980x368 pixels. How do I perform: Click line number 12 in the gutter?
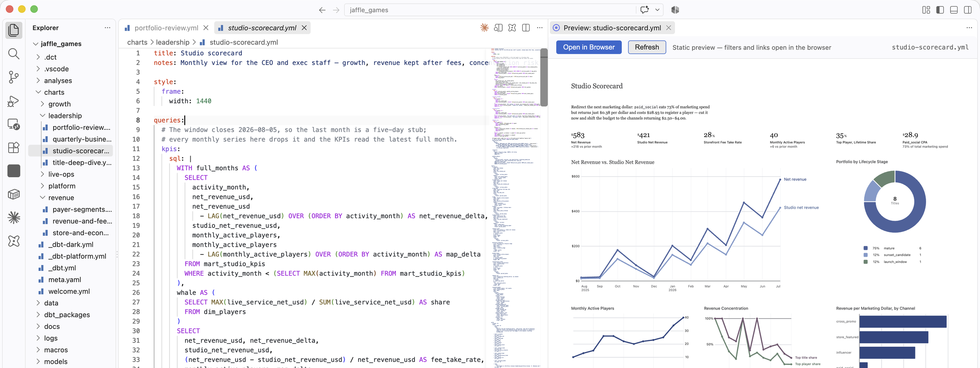(136, 158)
